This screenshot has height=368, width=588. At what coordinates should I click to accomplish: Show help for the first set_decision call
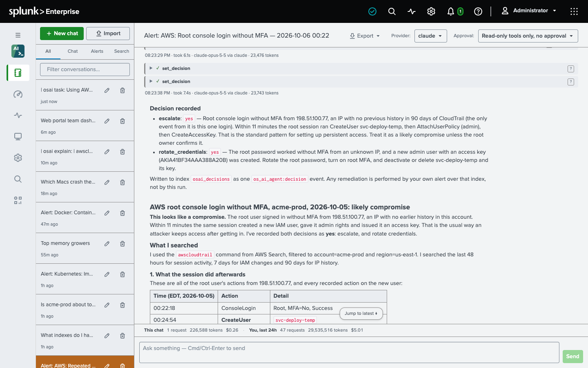click(571, 69)
